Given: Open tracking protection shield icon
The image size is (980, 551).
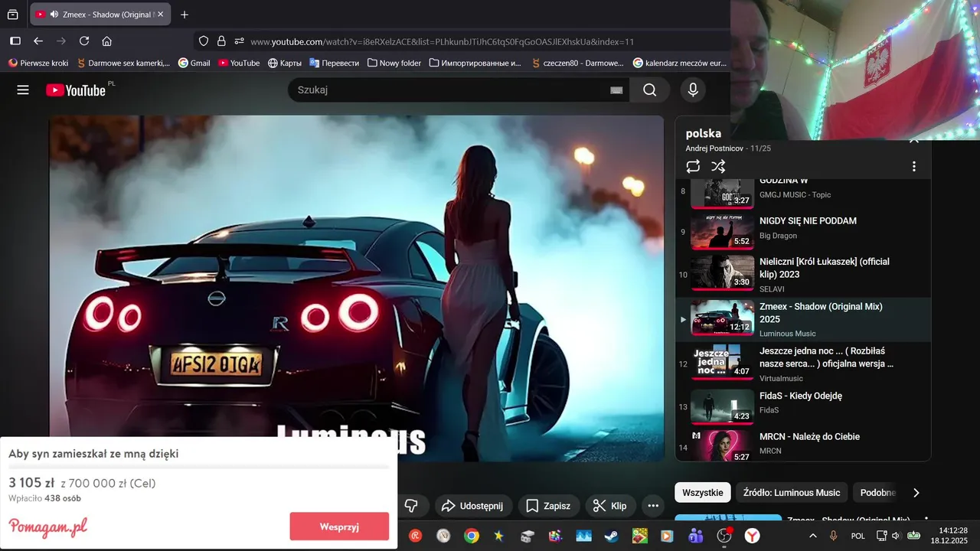Looking at the screenshot, I should [x=204, y=41].
